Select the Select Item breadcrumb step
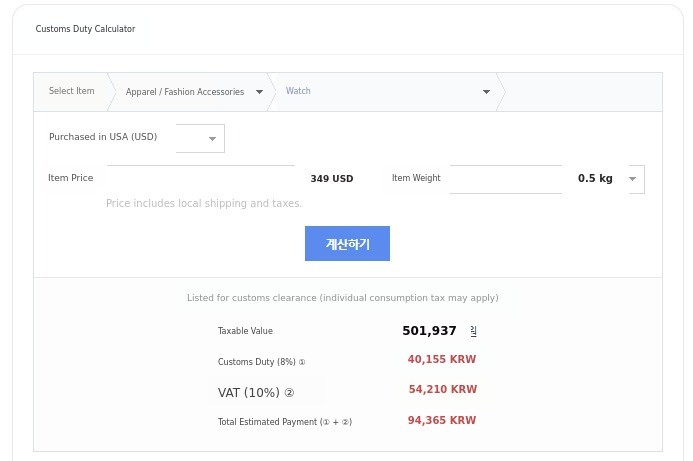The width and height of the screenshot is (693, 461). (x=71, y=91)
